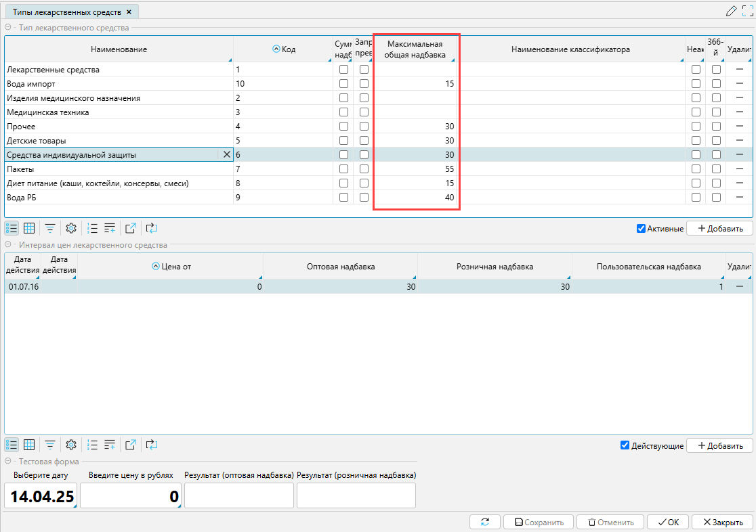Click the export icon in the lower grid toolbar
Image resolution: width=756 pixels, height=532 pixels.
tap(131, 445)
